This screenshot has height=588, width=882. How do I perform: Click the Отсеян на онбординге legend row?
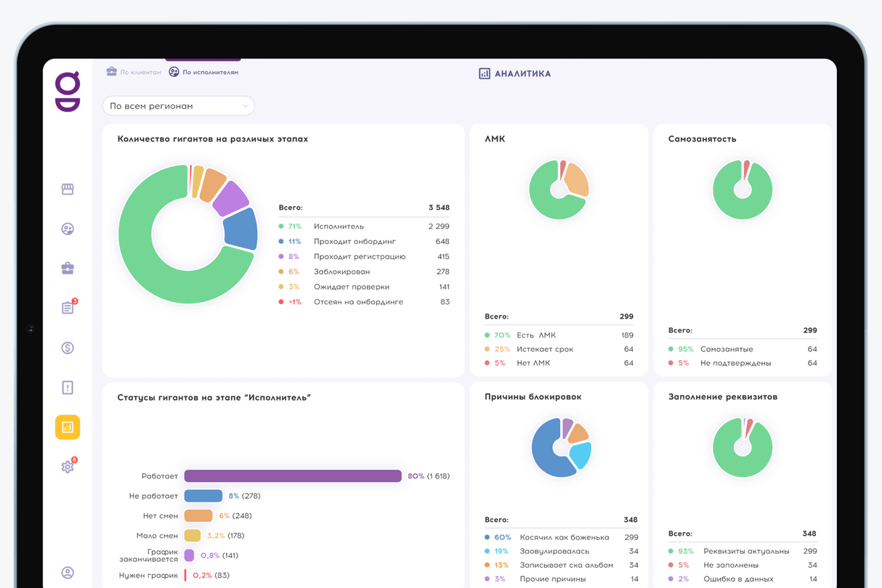coord(364,302)
